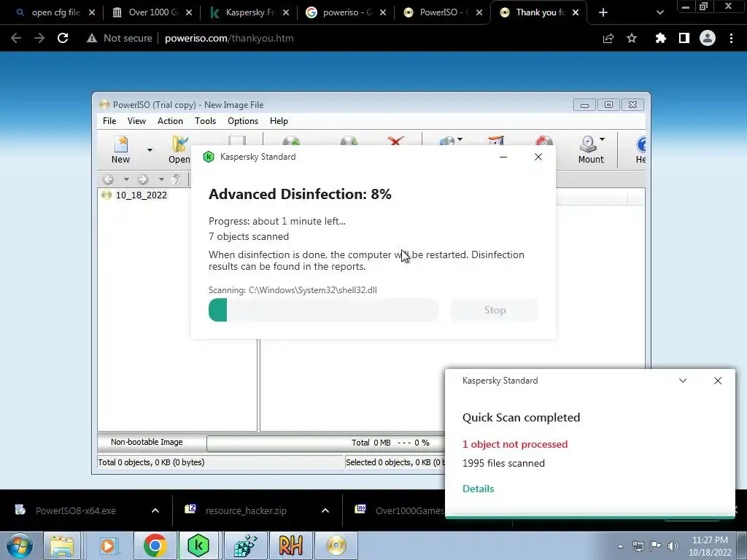747x560 pixels.
Task: Close the Kaspersky Advanced Disinfection dialog
Action: pyautogui.click(x=538, y=157)
